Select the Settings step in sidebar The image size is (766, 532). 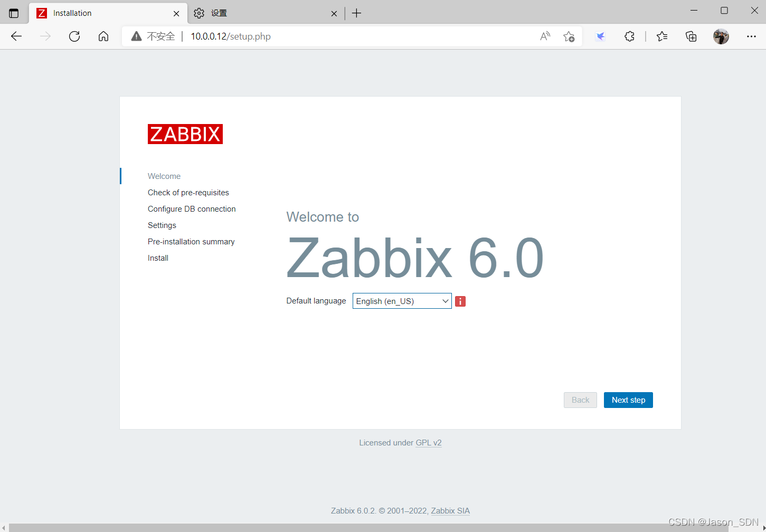162,225
